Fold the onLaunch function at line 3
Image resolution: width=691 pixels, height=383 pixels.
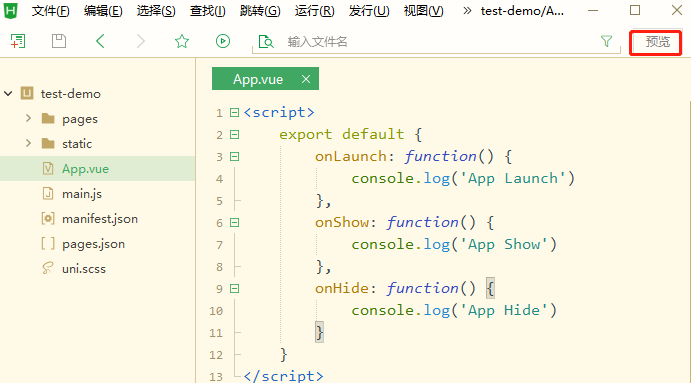click(234, 156)
